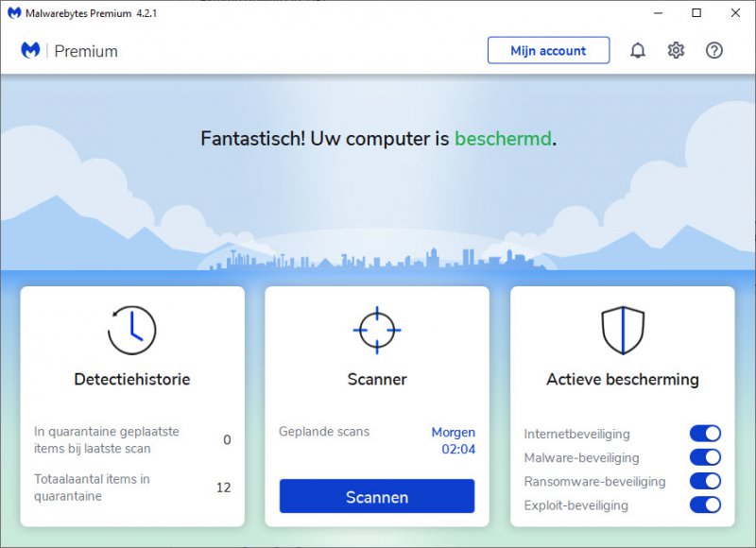Click last scan quarantine value 0
The image size is (756, 548).
227,439
